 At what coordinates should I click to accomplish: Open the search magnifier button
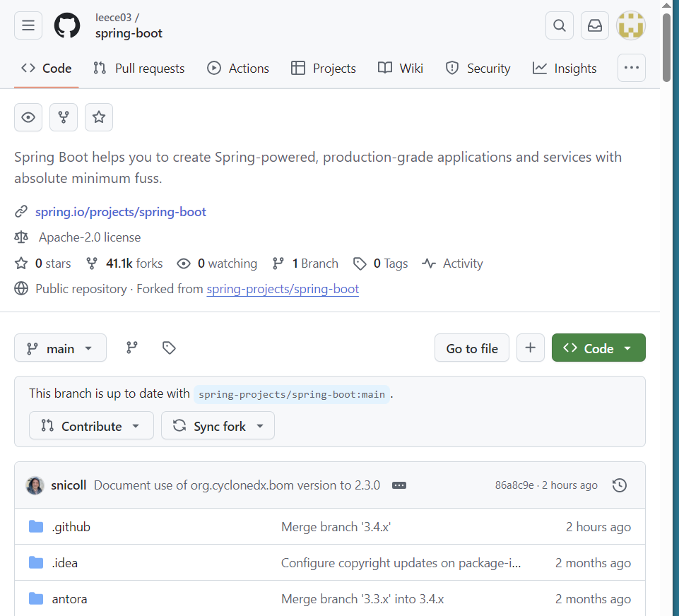(560, 25)
